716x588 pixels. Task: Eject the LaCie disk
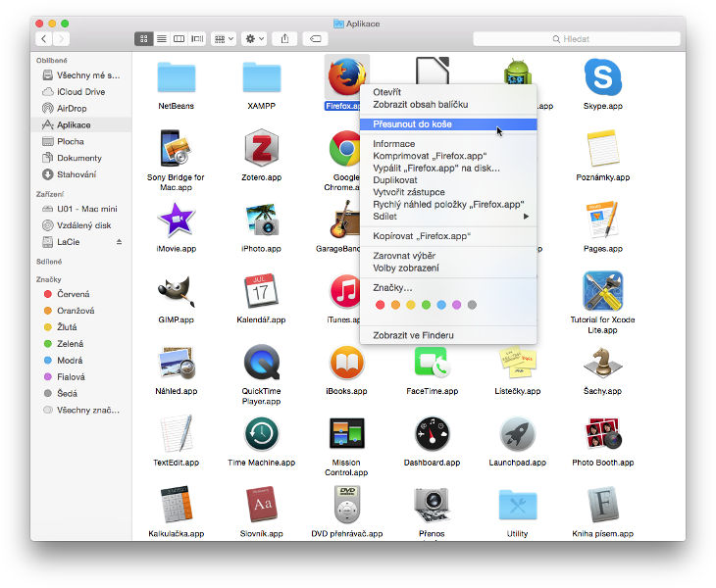tap(119, 242)
